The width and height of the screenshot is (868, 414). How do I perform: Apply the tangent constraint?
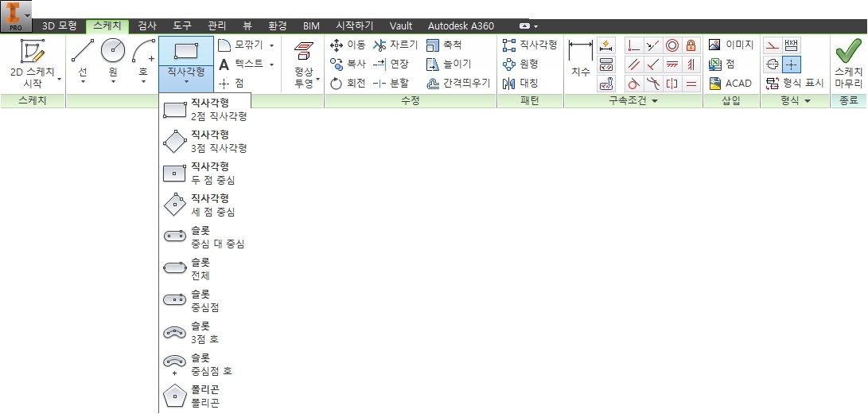(634, 84)
